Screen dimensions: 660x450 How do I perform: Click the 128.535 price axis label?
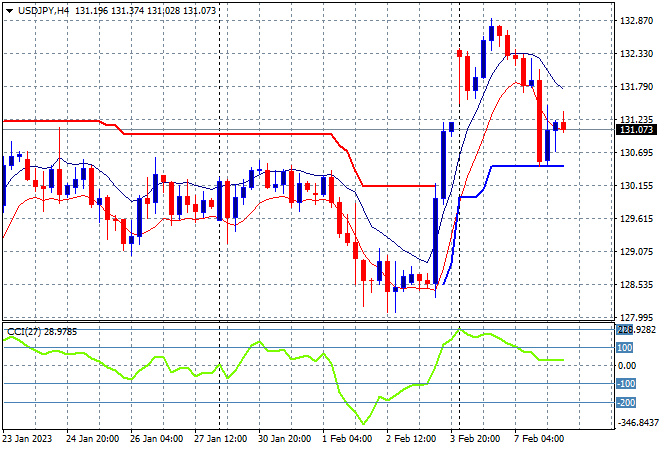pos(636,285)
